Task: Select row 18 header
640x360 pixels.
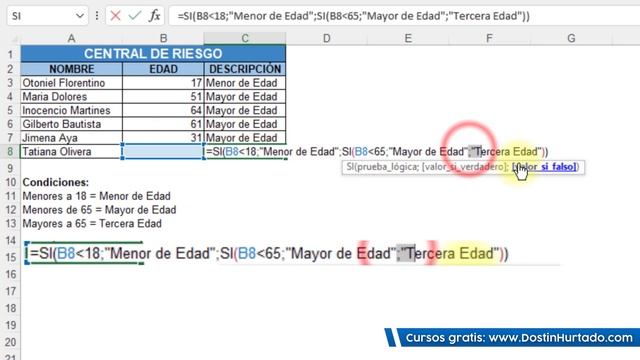Action: pyautogui.click(x=10, y=308)
